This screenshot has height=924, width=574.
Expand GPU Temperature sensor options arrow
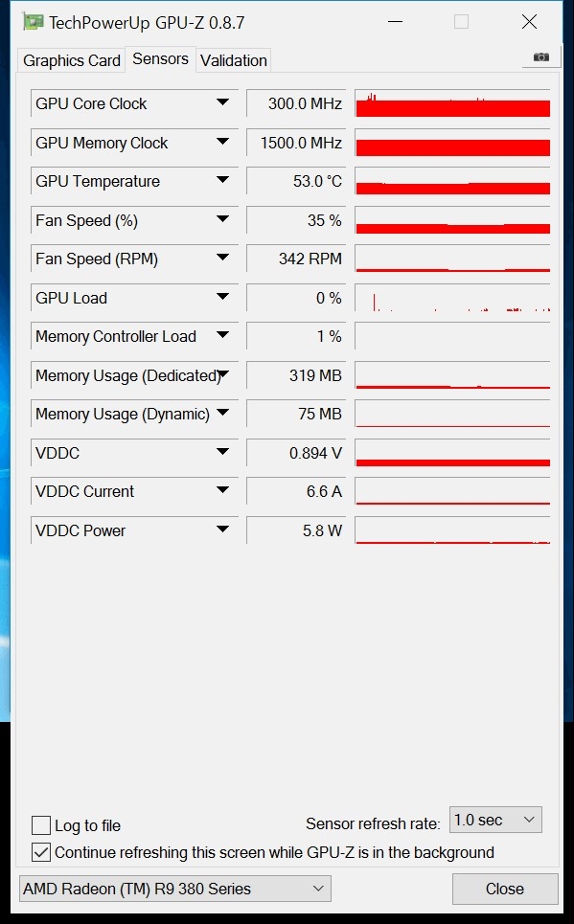(222, 180)
